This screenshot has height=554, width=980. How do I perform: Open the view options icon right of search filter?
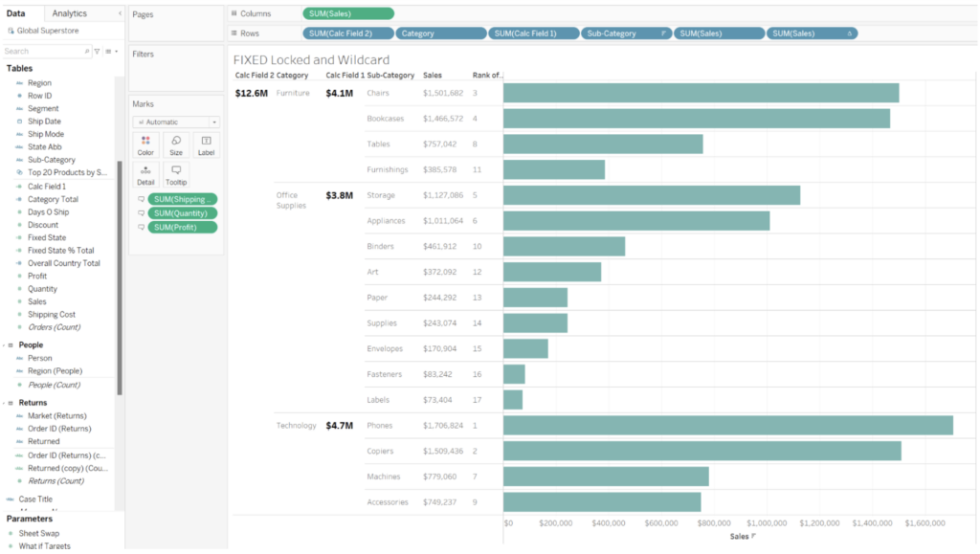pyautogui.click(x=108, y=50)
